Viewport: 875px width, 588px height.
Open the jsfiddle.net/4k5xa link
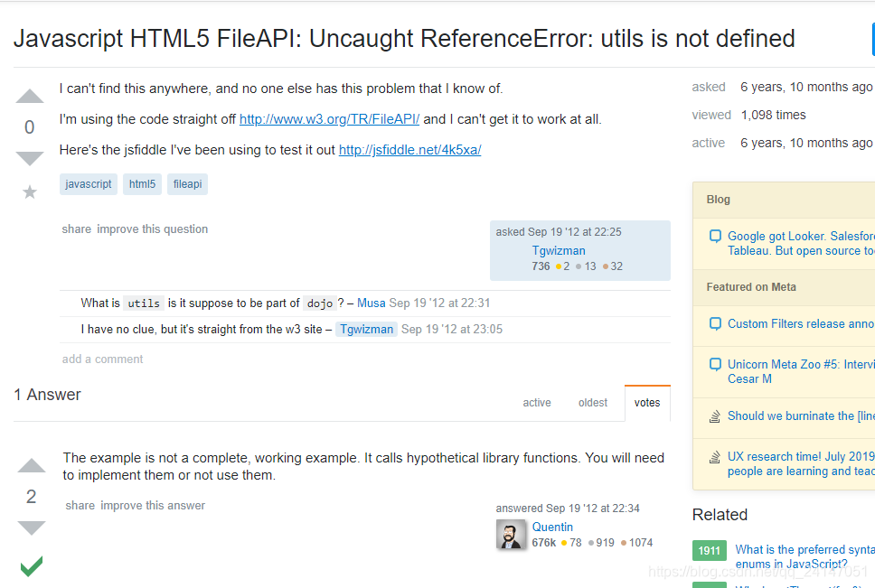[x=409, y=150]
